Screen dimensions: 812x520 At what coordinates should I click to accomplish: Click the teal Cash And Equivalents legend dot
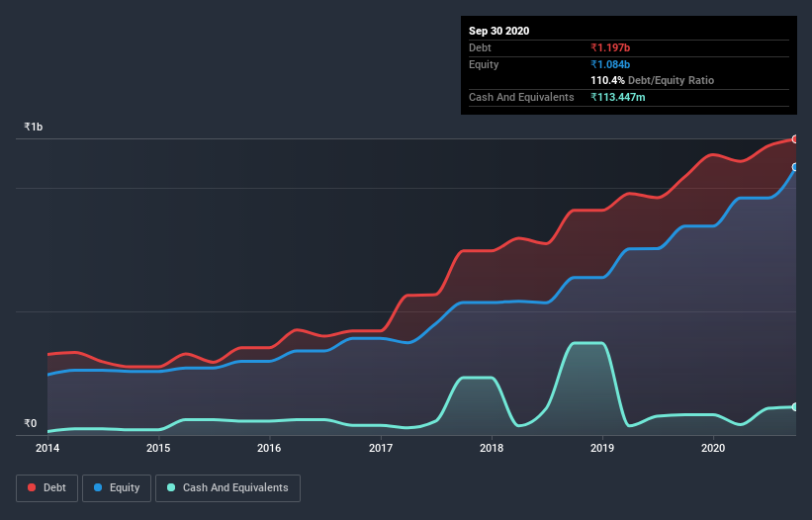[x=171, y=487]
